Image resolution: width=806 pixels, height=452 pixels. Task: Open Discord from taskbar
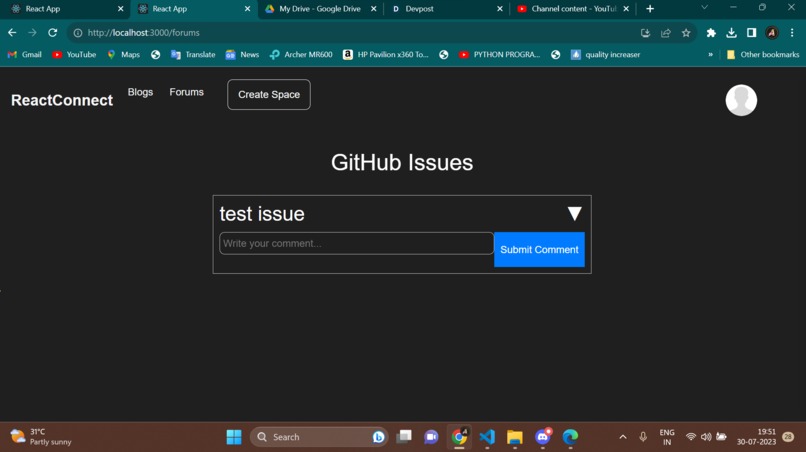(x=542, y=437)
